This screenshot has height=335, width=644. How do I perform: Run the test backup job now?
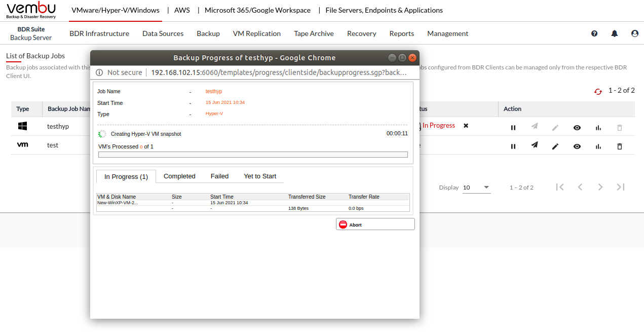click(535, 146)
